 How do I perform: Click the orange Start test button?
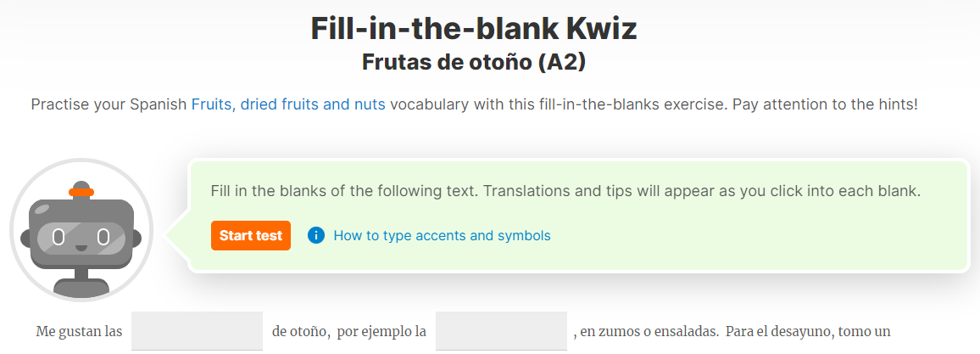(x=251, y=236)
